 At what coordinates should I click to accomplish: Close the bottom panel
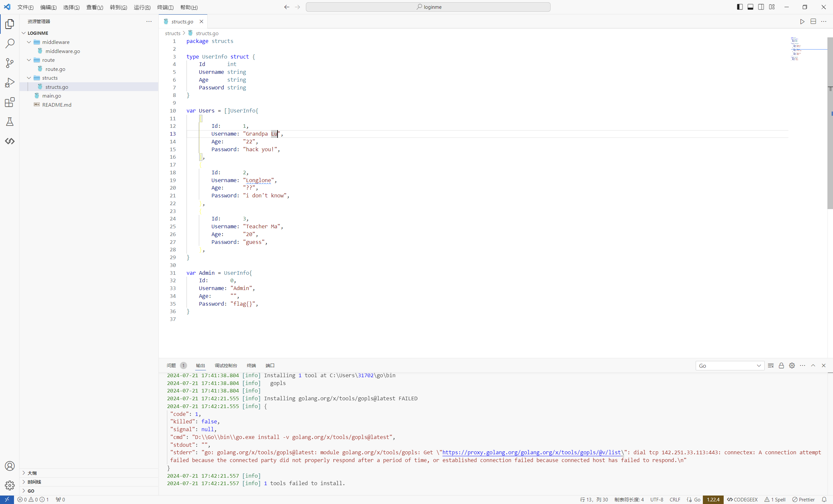point(824,365)
